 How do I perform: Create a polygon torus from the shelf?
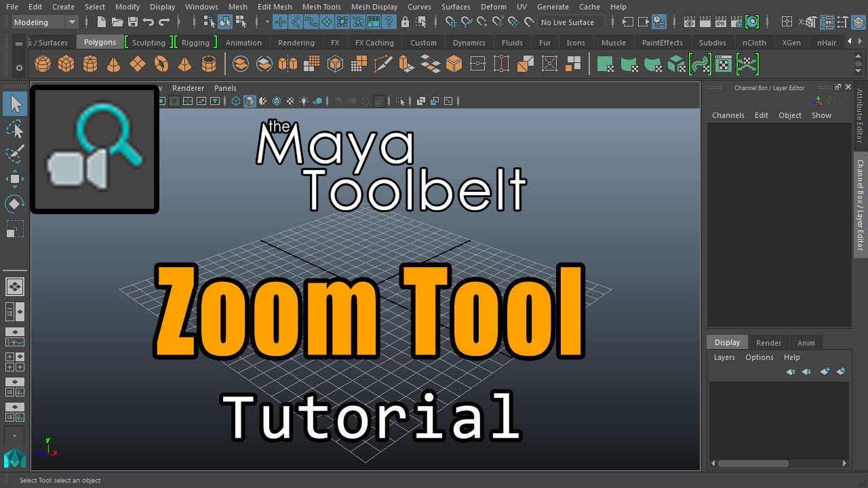161,64
